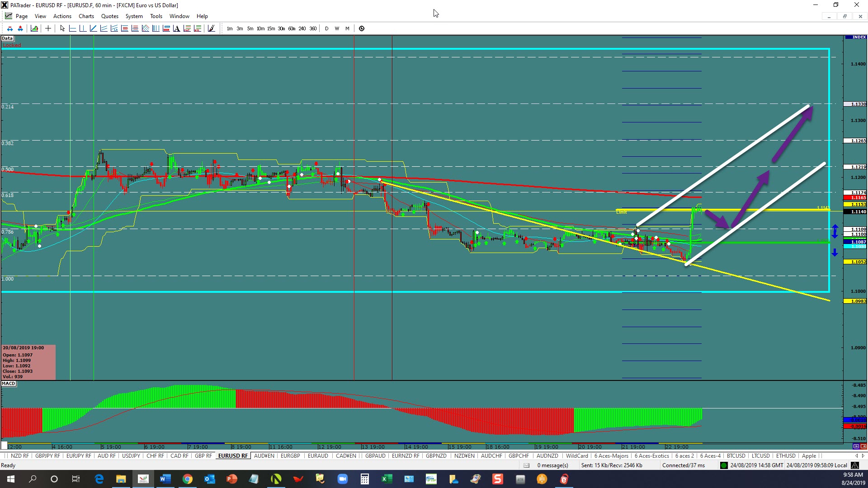The image size is (868, 488).
Task: Click the messages envelope icon in status bar
Action: pyautogui.click(x=526, y=465)
